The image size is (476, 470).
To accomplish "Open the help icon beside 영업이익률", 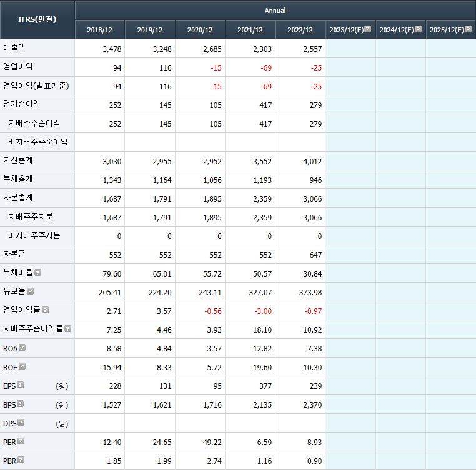I will (x=45, y=310).
